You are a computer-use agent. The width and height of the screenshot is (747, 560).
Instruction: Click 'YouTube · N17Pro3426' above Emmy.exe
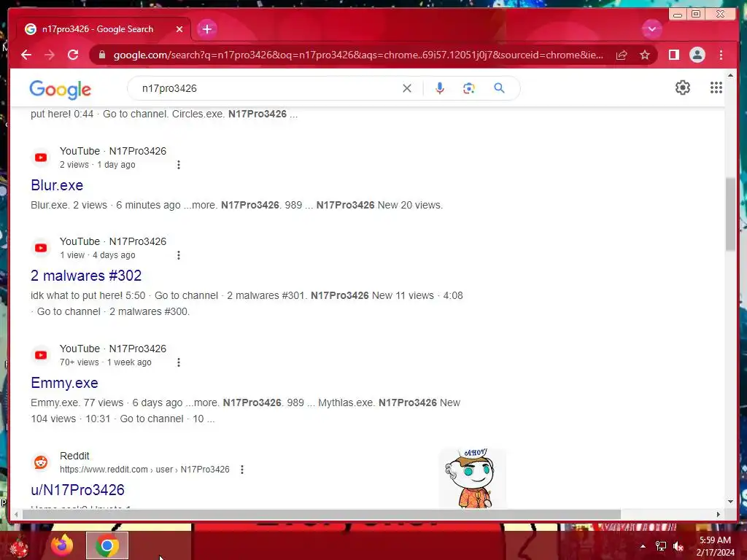click(113, 349)
